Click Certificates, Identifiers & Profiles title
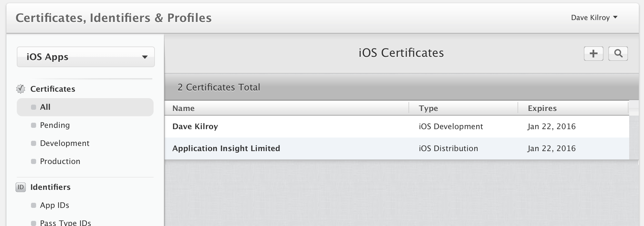 tap(114, 18)
